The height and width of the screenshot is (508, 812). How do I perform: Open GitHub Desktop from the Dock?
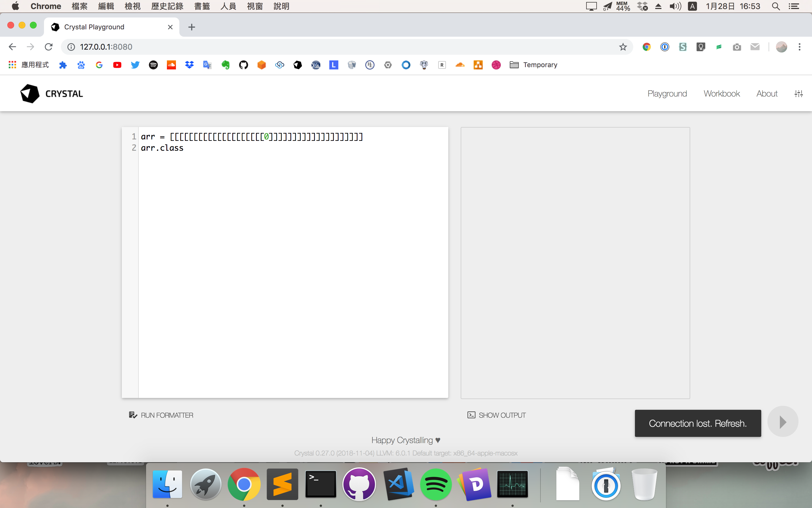[359, 484]
